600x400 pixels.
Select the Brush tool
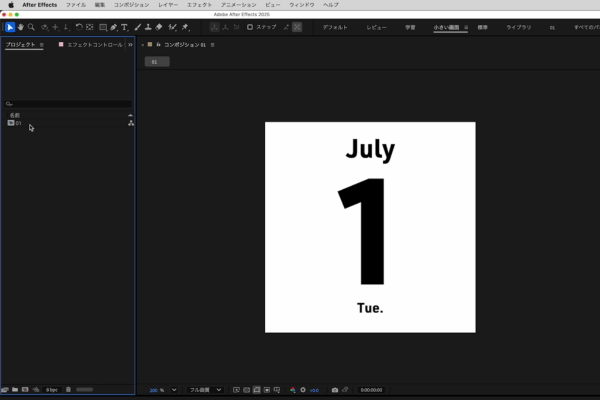click(x=138, y=27)
